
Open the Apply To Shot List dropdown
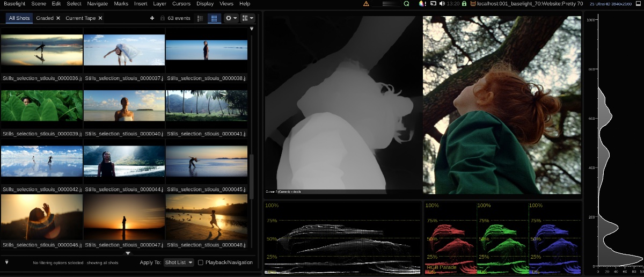pyautogui.click(x=179, y=263)
